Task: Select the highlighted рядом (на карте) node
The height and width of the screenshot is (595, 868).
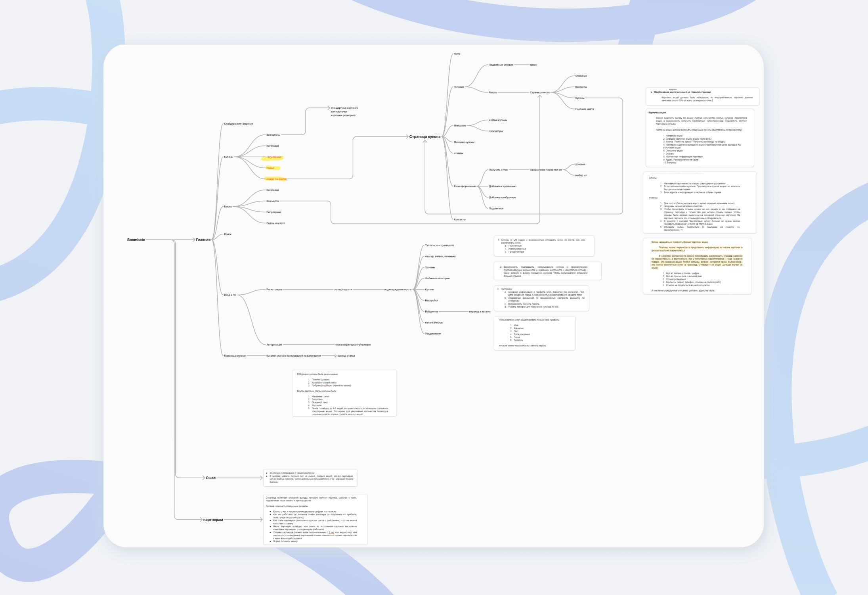Action: pos(276,179)
